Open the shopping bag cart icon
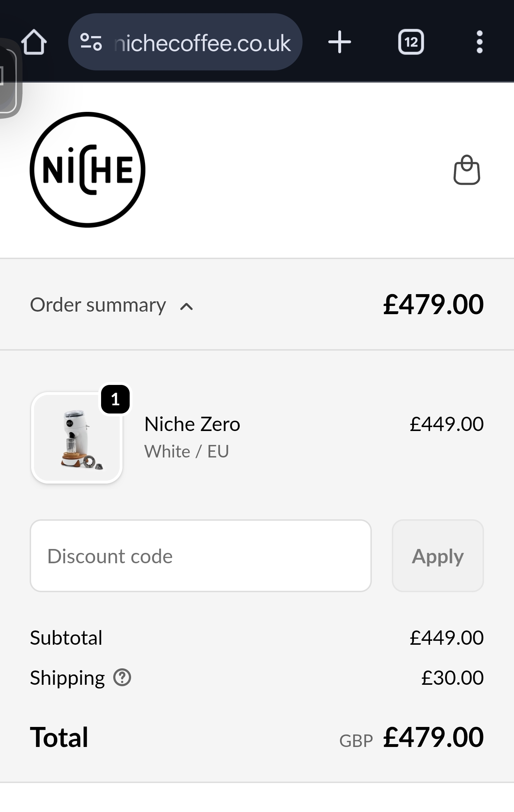The image size is (514, 812). [x=466, y=170]
